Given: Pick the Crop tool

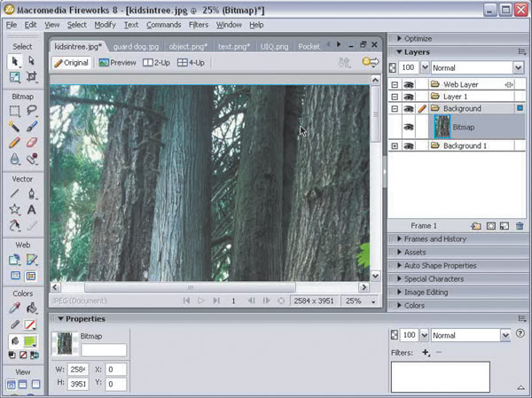Looking at the screenshot, I should pyautogui.click(x=31, y=76).
